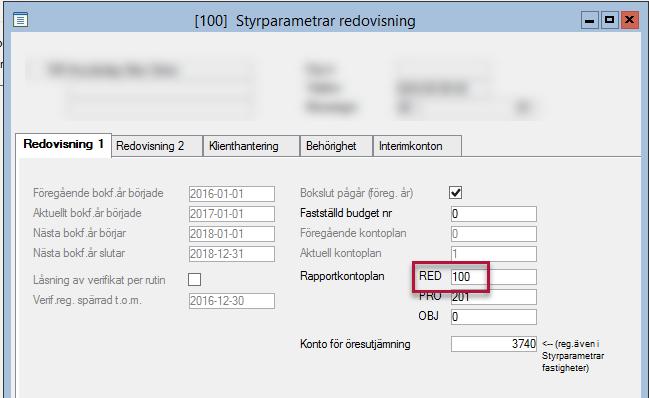Maximize the Styrparametrar redovisning window

[x=610, y=20]
